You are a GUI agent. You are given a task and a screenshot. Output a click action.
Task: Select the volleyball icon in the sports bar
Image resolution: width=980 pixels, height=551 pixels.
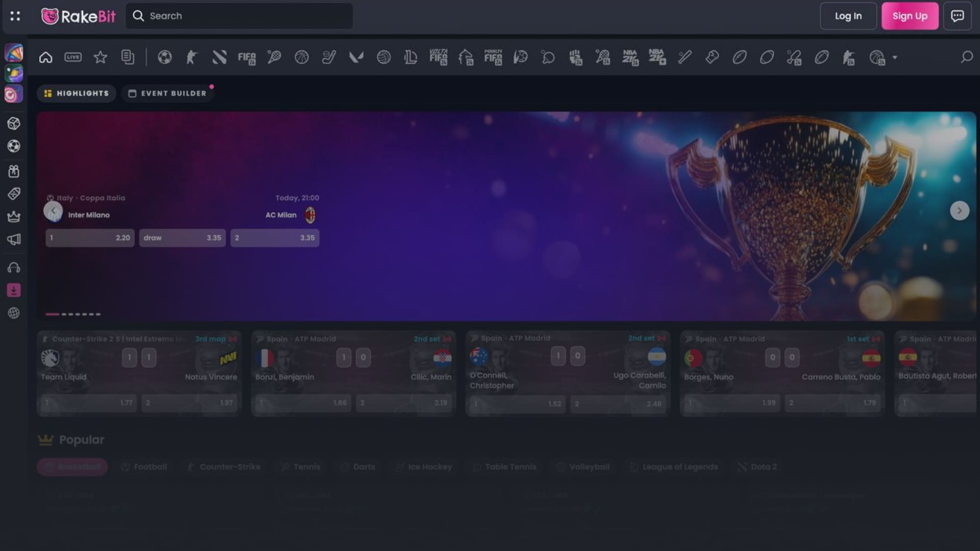pyautogui.click(x=384, y=57)
